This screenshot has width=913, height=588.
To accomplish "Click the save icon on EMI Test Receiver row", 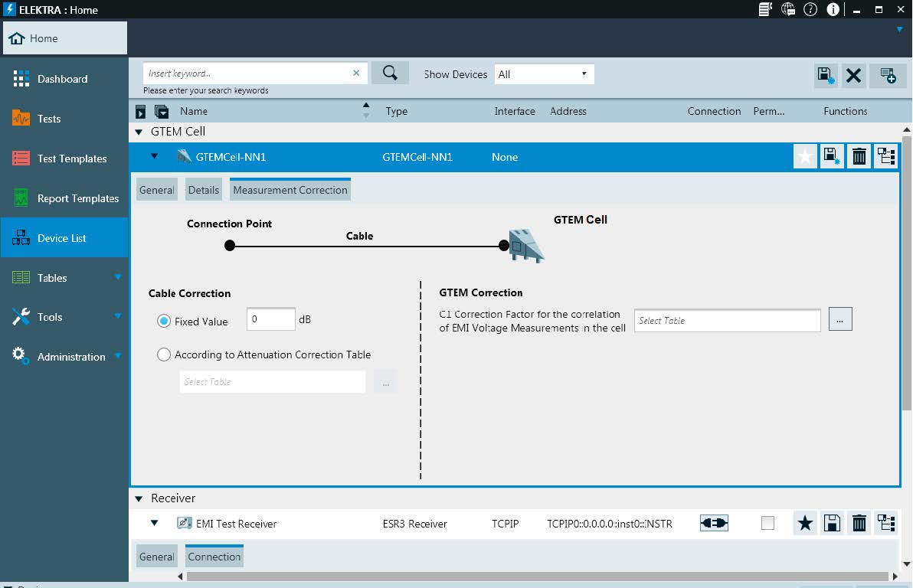I will 832,524.
